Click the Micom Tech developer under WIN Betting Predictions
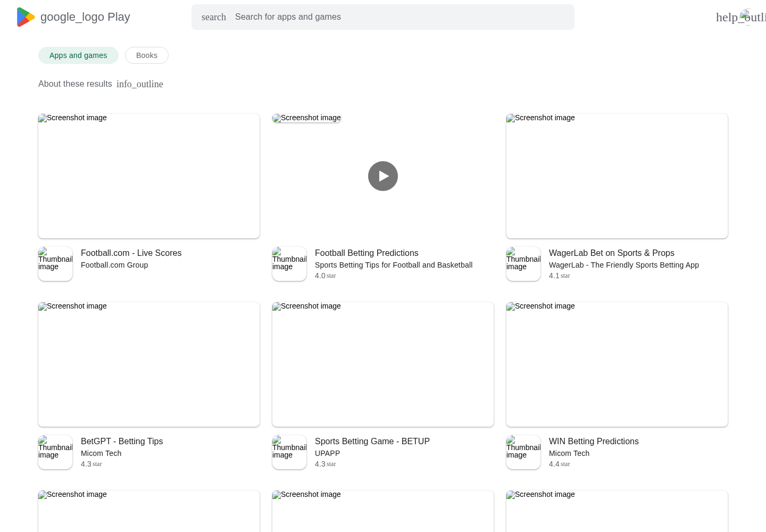 point(569,453)
